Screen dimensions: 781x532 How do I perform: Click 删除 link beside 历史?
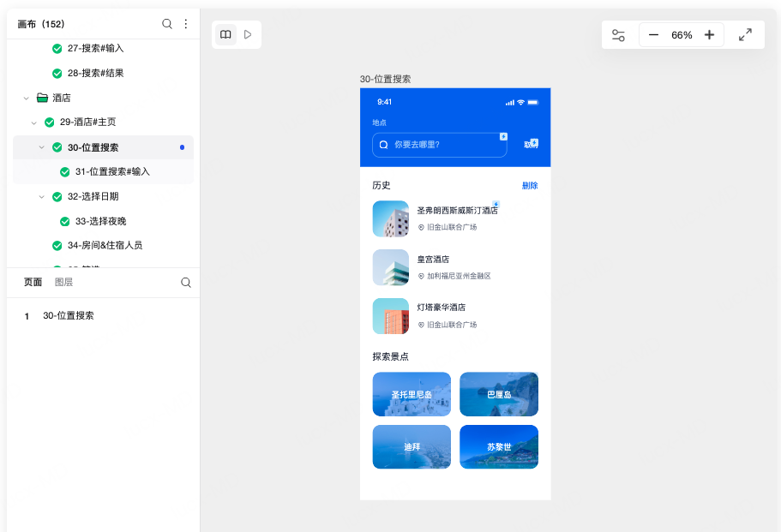530,186
